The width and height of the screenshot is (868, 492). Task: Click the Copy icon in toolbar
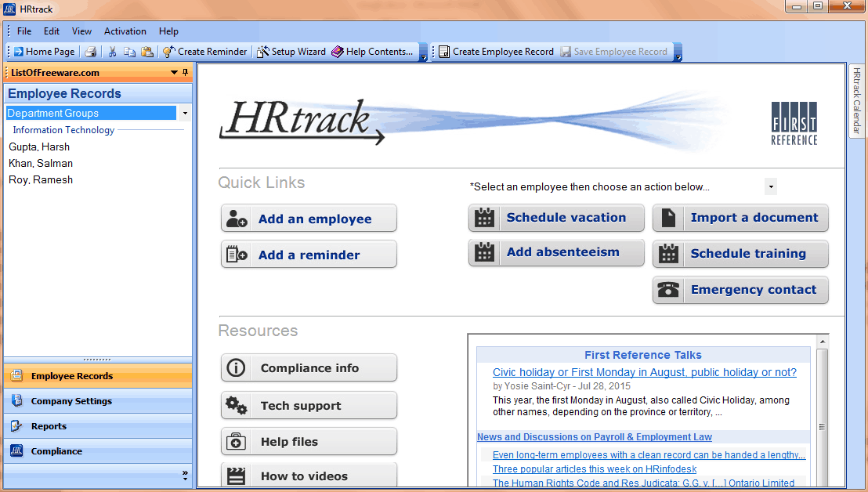[129, 52]
